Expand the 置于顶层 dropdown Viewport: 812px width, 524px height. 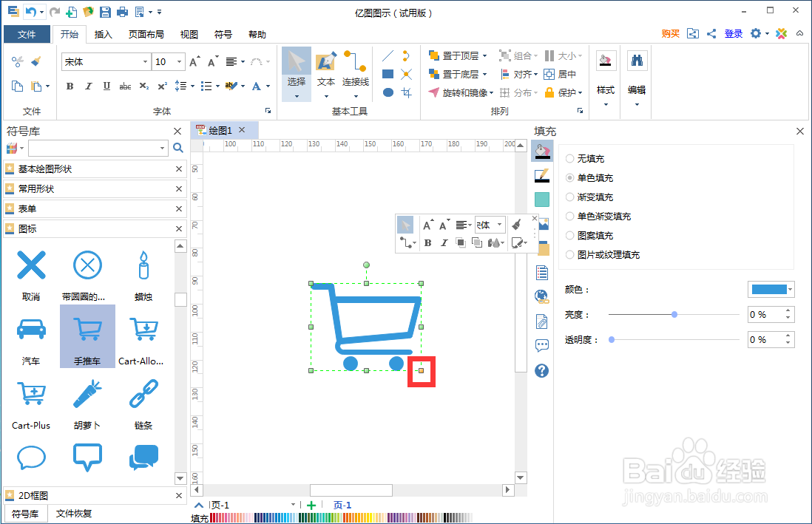click(x=486, y=55)
